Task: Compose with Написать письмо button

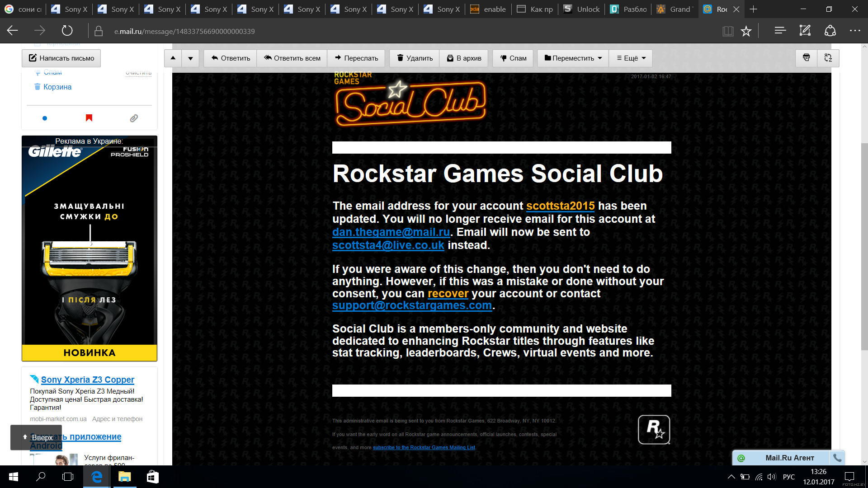Action: click(x=61, y=58)
